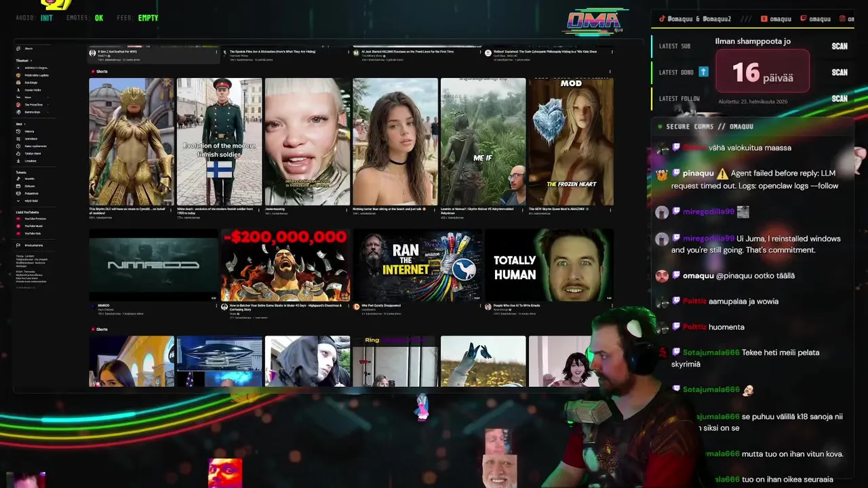Viewport: 868px width, 488px height.
Task: Expand the Tilaukset section chevron
Action: click(x=31, y=60)
